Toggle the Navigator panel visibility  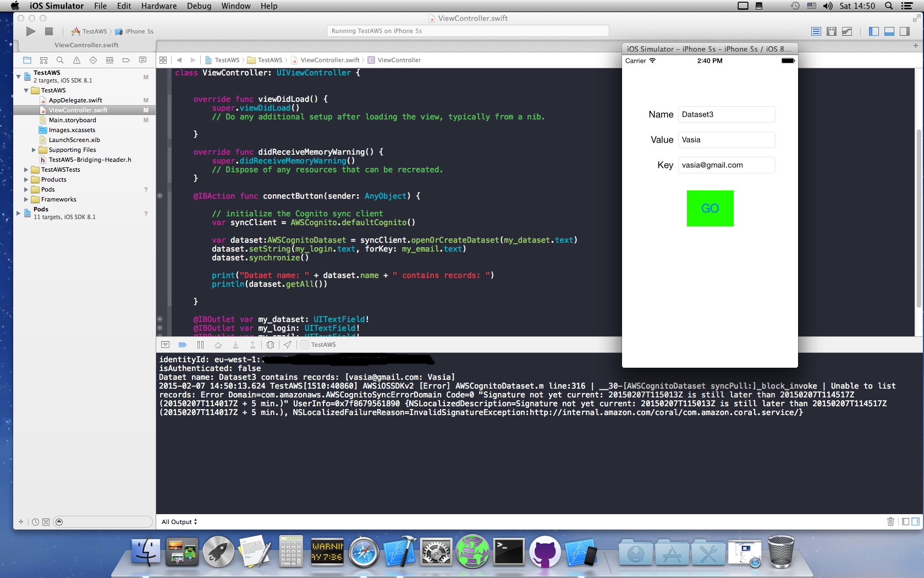point(874,31)
